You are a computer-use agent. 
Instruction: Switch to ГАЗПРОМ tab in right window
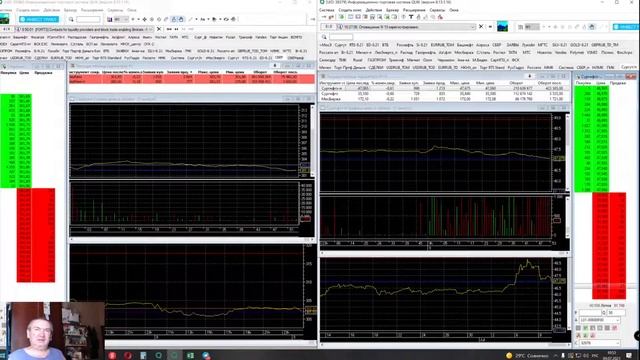point(376,60)
